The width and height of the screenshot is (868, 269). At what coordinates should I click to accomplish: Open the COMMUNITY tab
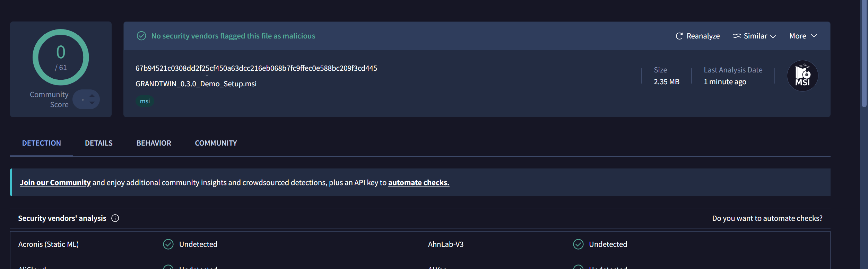tap(216, 143)
